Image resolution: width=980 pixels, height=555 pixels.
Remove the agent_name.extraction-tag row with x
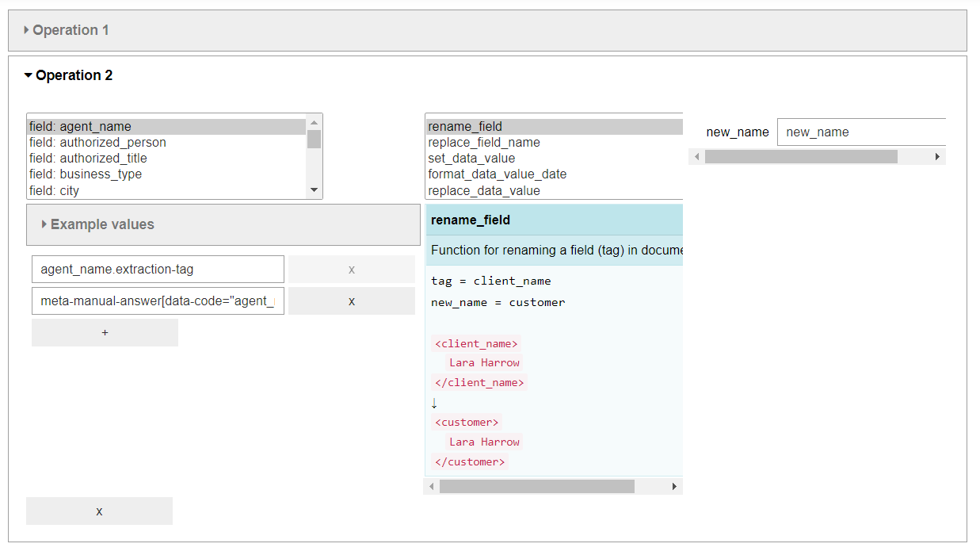coord(352,270)
